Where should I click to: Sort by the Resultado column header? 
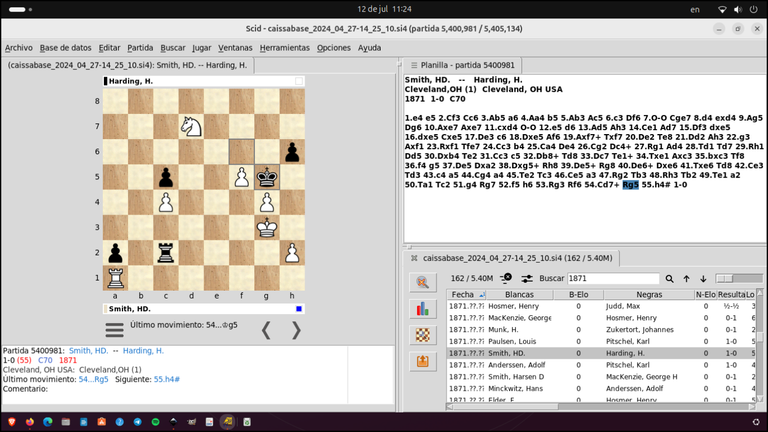point(731,294)
